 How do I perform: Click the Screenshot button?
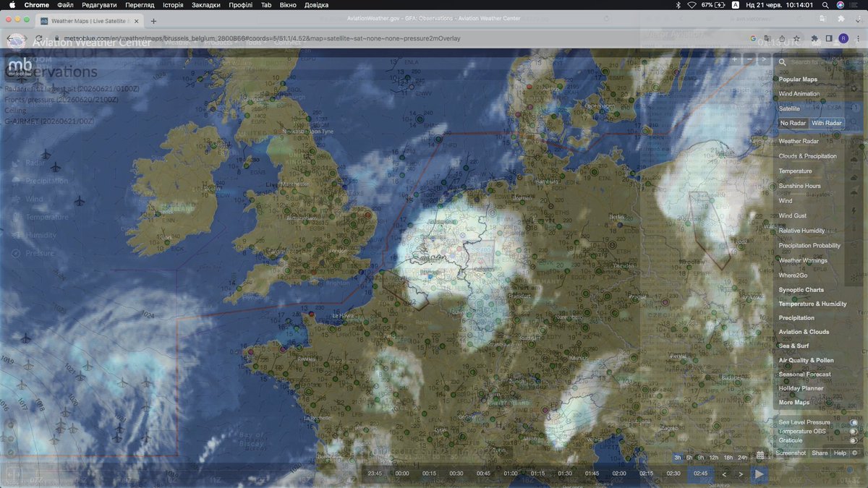tap(791, 453)
